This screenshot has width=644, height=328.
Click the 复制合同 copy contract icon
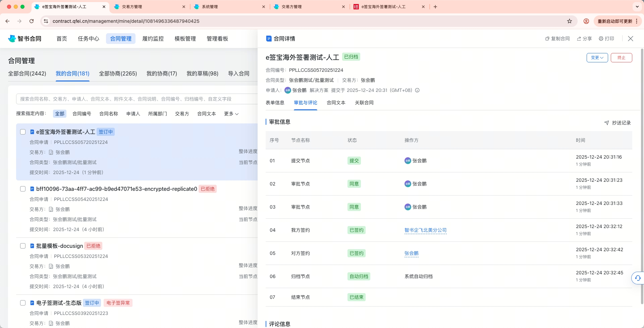coord(547,39)
